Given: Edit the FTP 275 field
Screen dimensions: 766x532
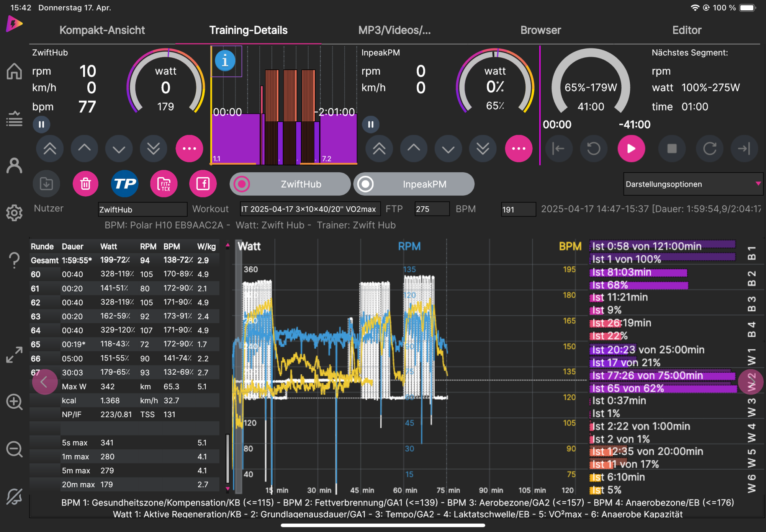Looking at the screenshot, I should 432,209.
